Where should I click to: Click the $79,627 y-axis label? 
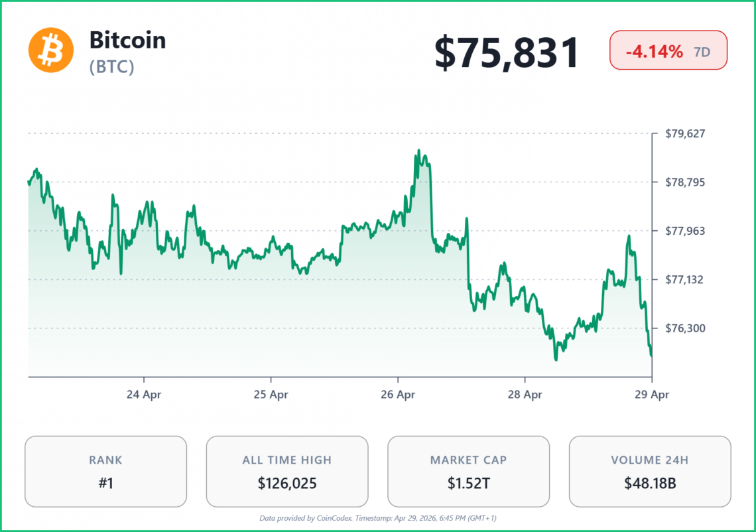[685, 133]
